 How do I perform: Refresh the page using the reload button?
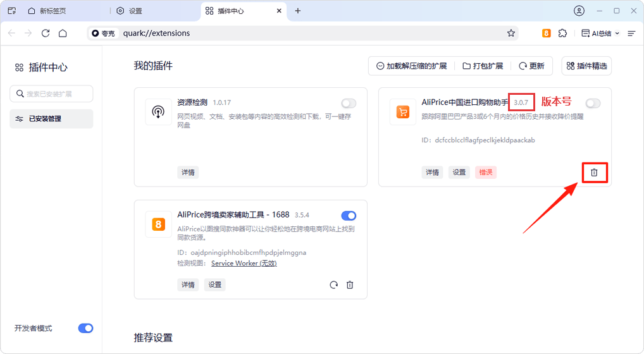tap(46, 33)
